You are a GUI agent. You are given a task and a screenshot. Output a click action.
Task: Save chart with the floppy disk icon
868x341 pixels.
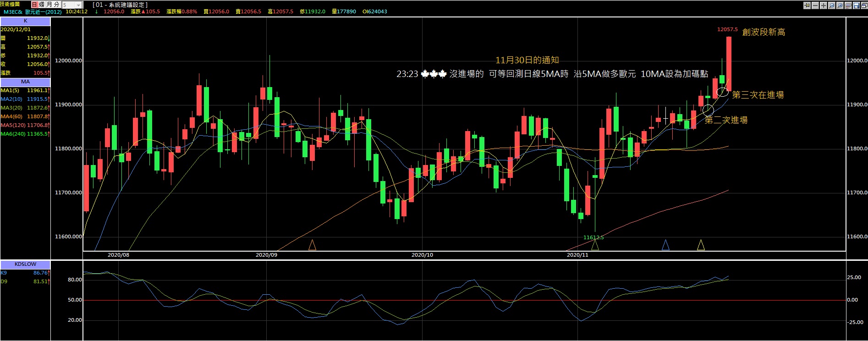tap(857, 5)
